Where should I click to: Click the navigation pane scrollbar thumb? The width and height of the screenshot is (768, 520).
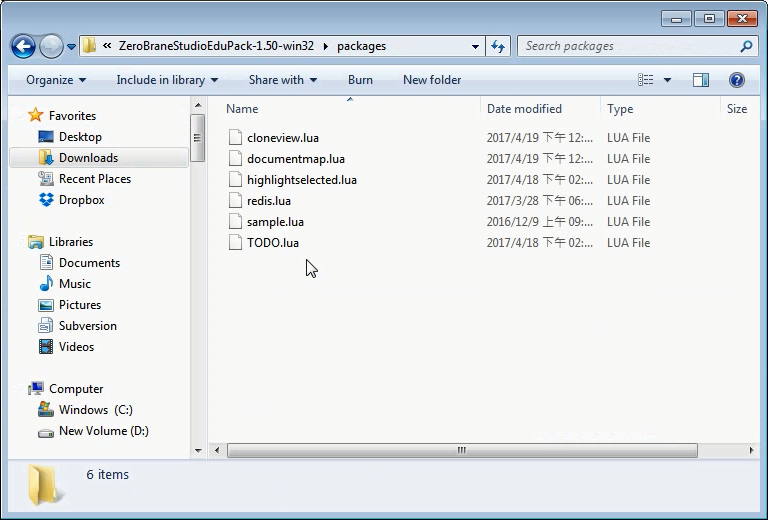click(x=197, y=138)
